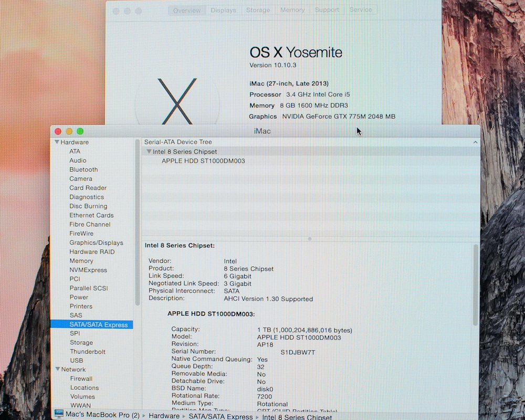Image resolution: width=525 pixels, height=420 pixels.
Task: Select Camera in the sidebar
Action: [81, 178]
